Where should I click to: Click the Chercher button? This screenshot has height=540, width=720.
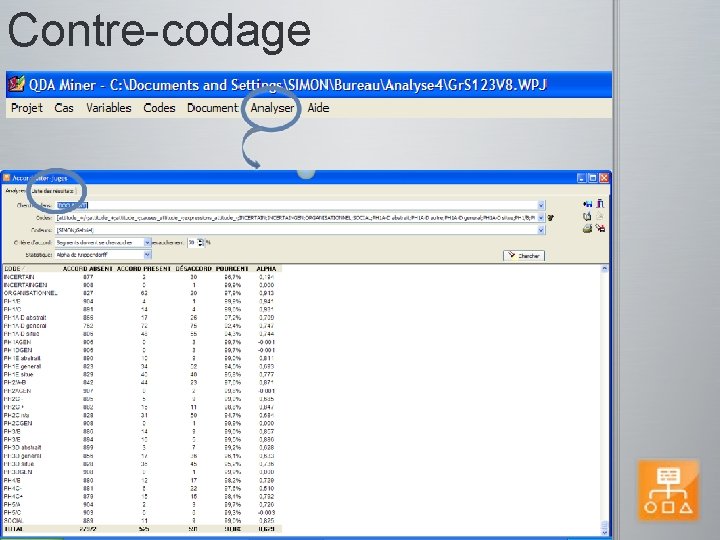(x=524, y=256)
